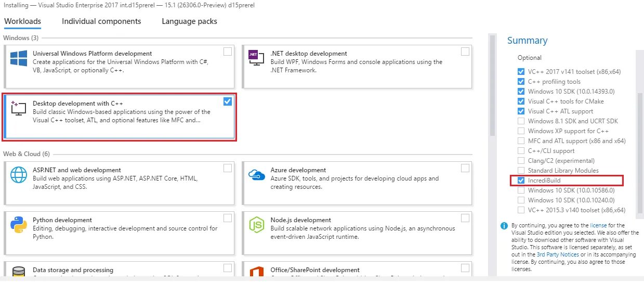This screenshot has width=644, height=282.
Task: Click the Data storage and processing database icon
Action: tap(19, 273)
